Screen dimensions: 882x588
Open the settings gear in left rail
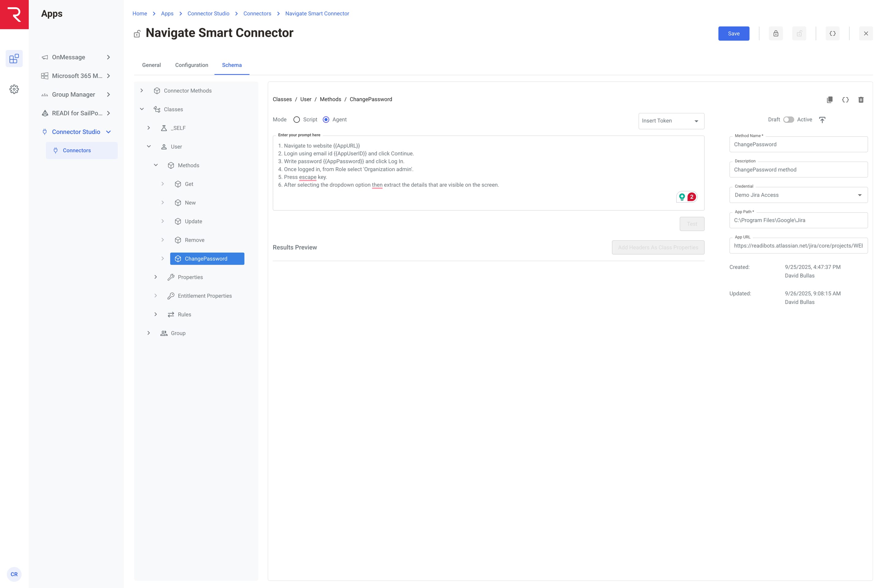[x=14, y=89]
